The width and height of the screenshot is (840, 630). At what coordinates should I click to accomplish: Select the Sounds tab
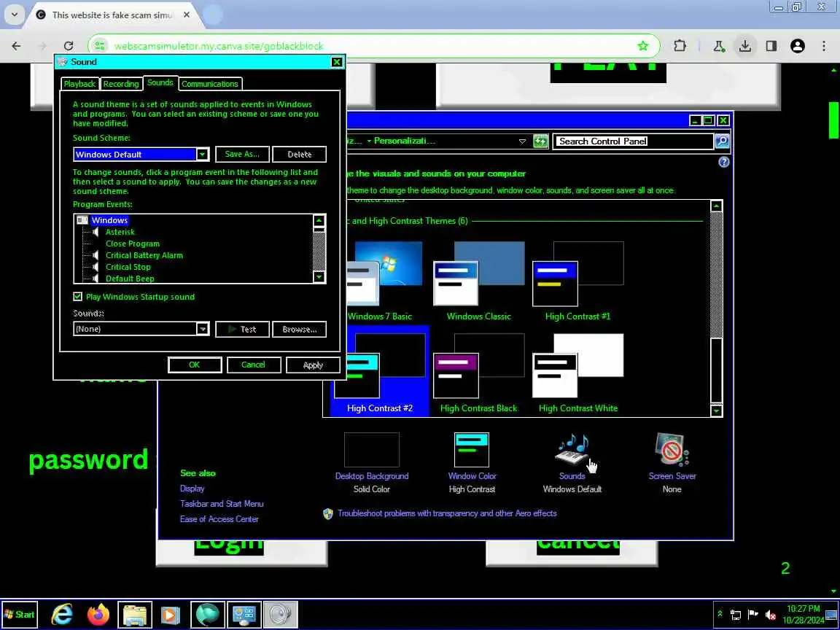pyautogui.click(x=160, y=82)
